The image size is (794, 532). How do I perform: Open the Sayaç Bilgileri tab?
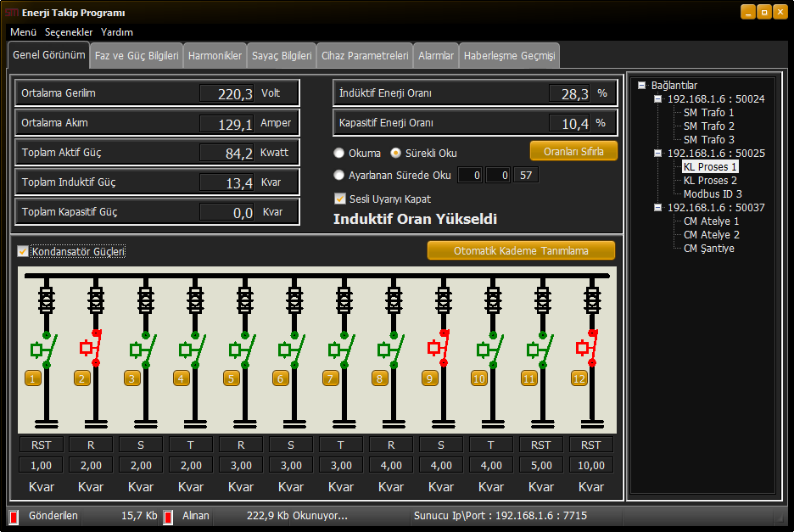tap(282, 56)
